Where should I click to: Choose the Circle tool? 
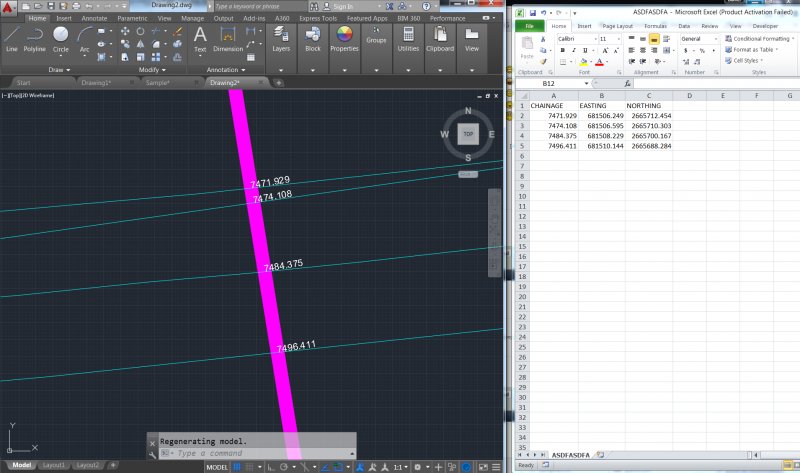[61, 39]
